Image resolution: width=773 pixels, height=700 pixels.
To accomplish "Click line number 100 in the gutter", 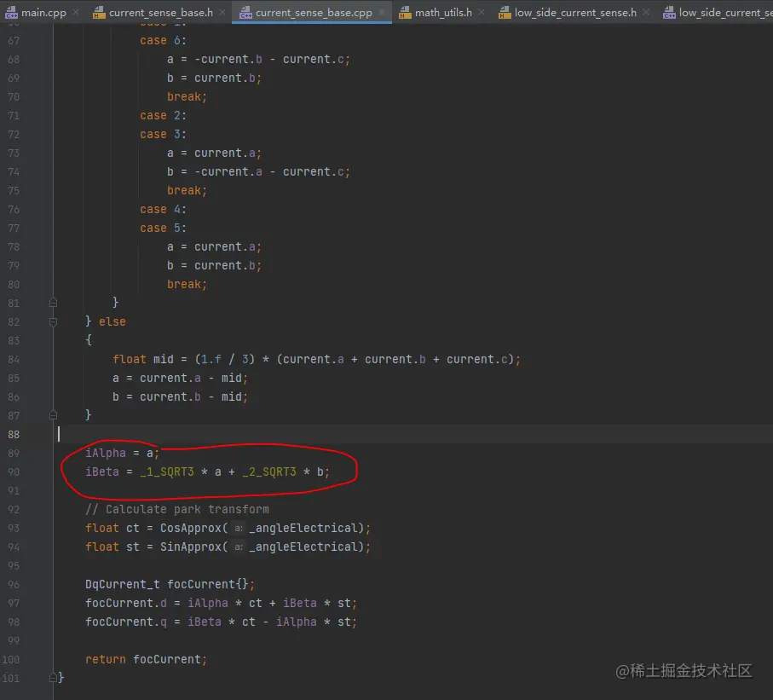I will 10,660.
